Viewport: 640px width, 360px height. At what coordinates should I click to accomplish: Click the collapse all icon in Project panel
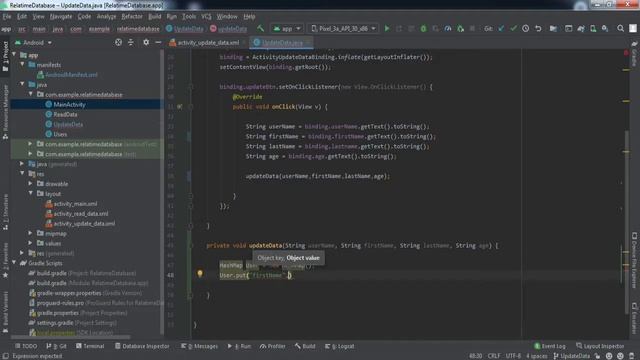131,42
